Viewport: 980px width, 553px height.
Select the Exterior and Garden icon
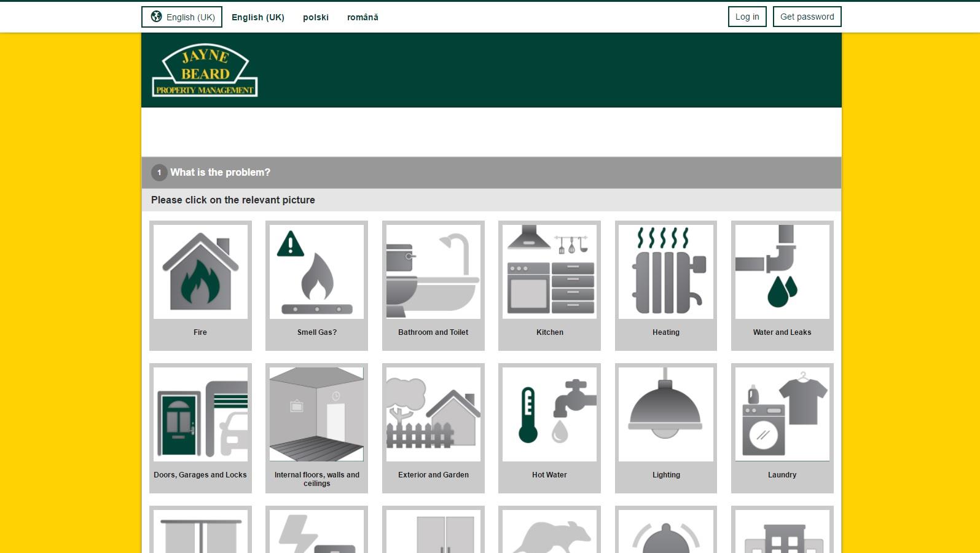[x=433, y=415]
